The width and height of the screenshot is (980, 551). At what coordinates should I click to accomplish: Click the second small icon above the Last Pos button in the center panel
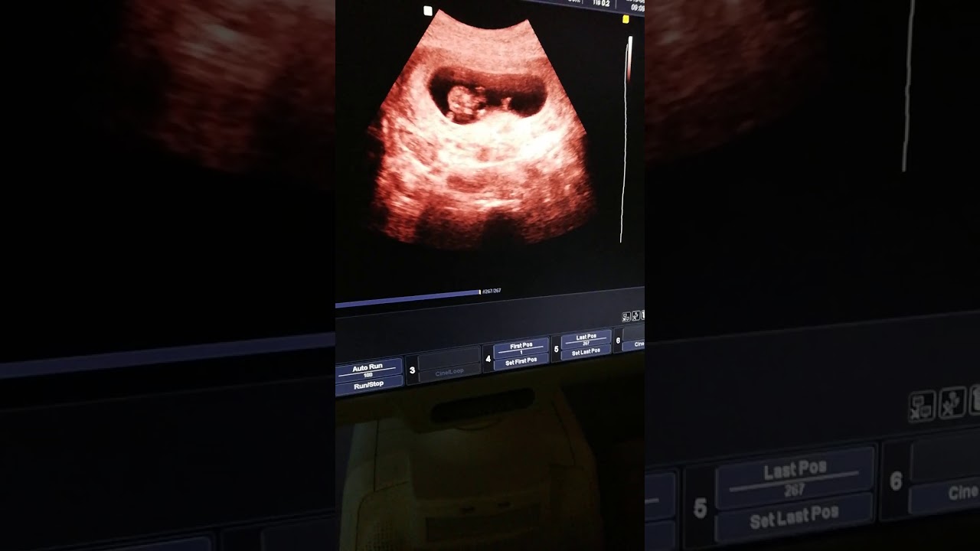coord(635,315)
